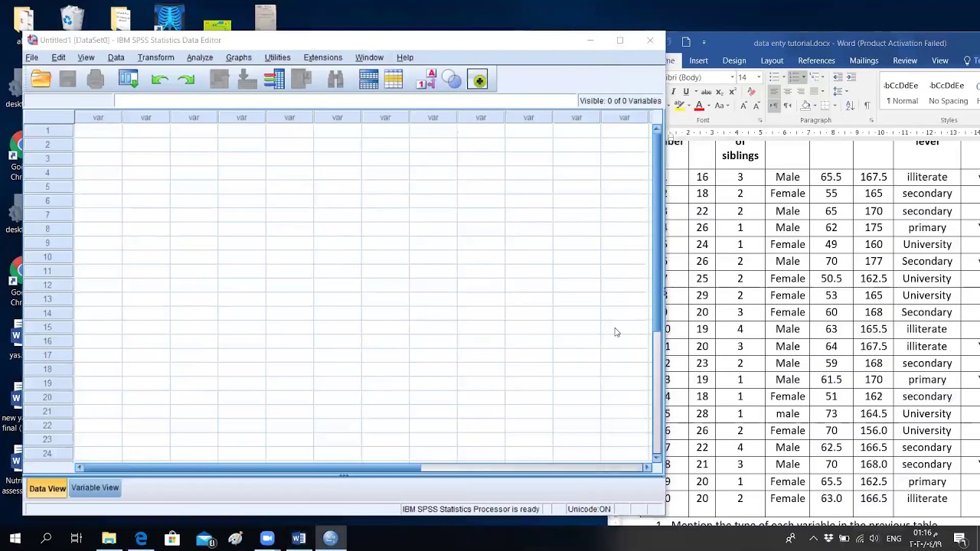Apply the Normal style in Word
The width and height of the screenshot is (980, 551).
point(902,93)
